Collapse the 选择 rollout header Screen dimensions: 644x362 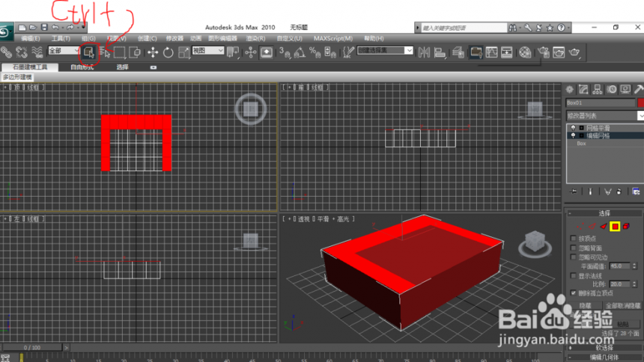point(604,213)
